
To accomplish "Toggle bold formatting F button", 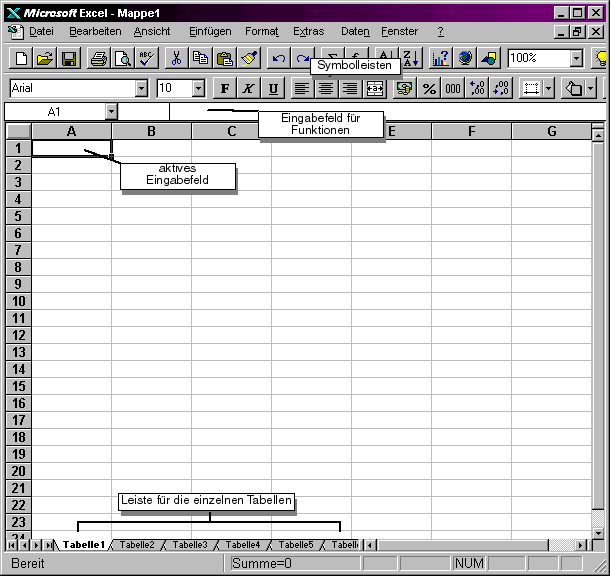I will 225,89.
